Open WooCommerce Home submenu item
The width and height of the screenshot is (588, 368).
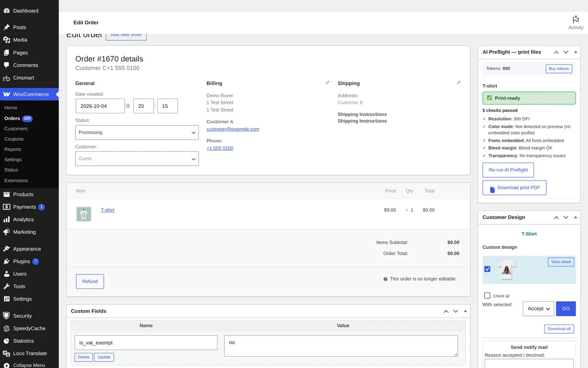click(11, 107)
